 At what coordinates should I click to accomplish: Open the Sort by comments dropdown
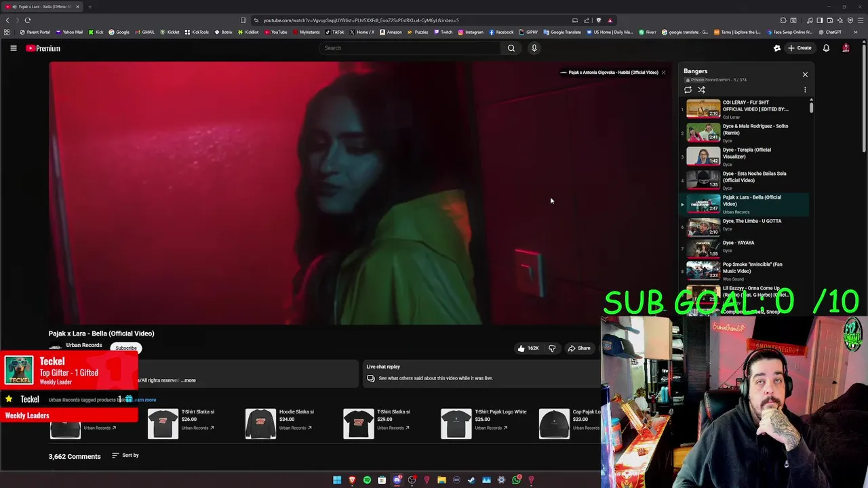click(x=125, y=455)
